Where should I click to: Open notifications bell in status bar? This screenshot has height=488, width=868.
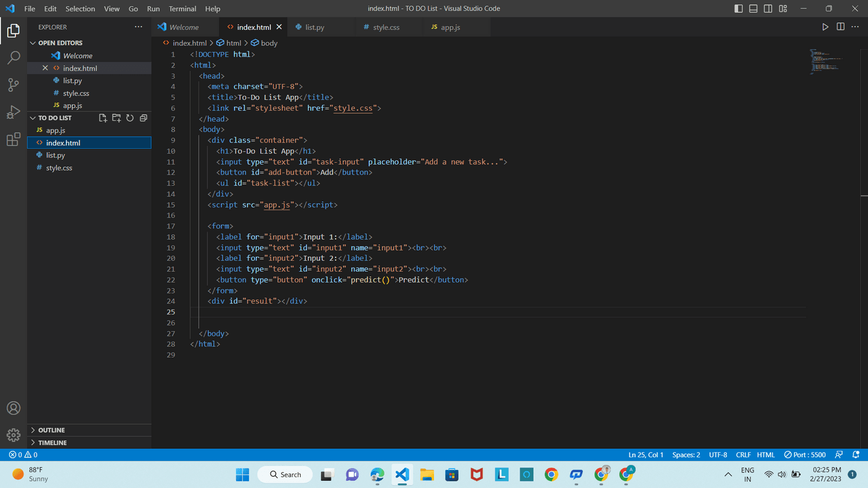coord(856,455)
